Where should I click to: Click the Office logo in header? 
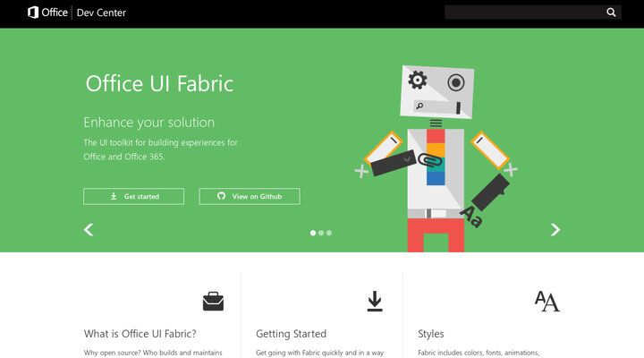point(47,13)
